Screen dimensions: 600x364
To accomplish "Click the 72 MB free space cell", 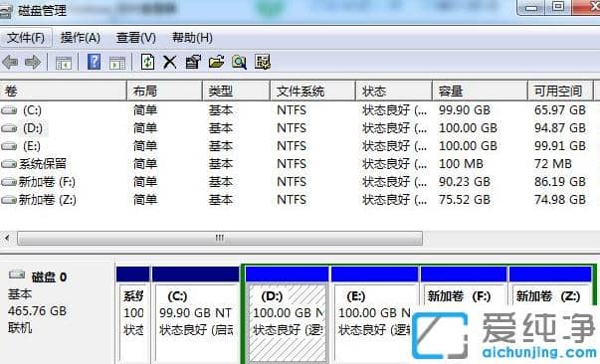I will pos(553,164).
